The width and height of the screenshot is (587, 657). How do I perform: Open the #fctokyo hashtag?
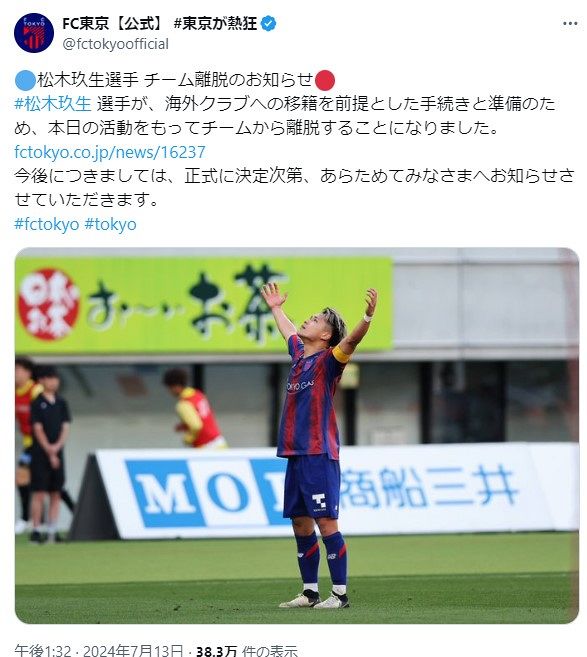point(47,224)
